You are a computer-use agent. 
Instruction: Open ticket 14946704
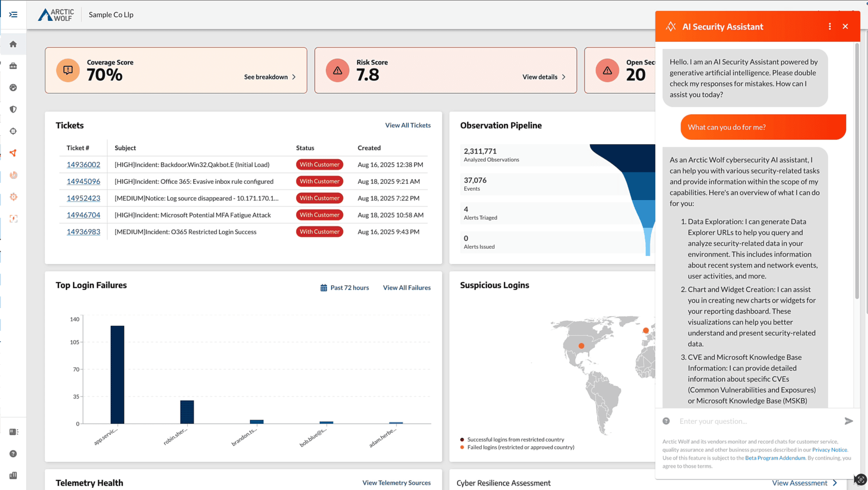pyautogui.click(x=83, y=215)
